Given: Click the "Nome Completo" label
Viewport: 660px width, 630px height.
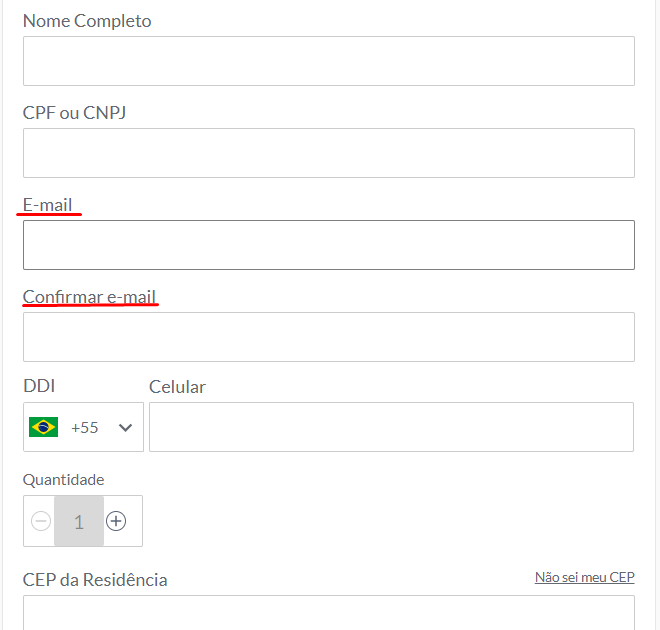Looking at the screenshot, I should tap(87, 21).
